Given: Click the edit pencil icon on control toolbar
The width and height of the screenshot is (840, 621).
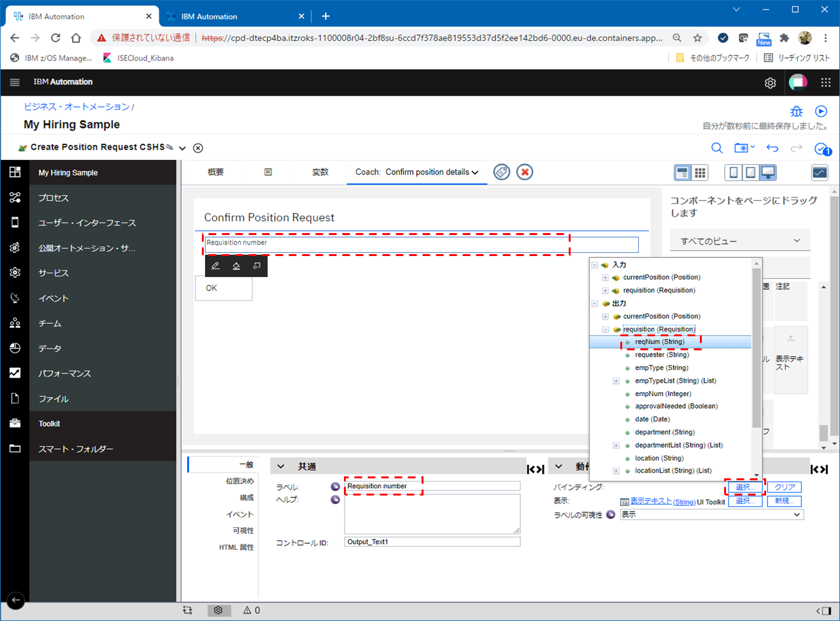Looking at the screenshot, I should click(x=215, y=266).
